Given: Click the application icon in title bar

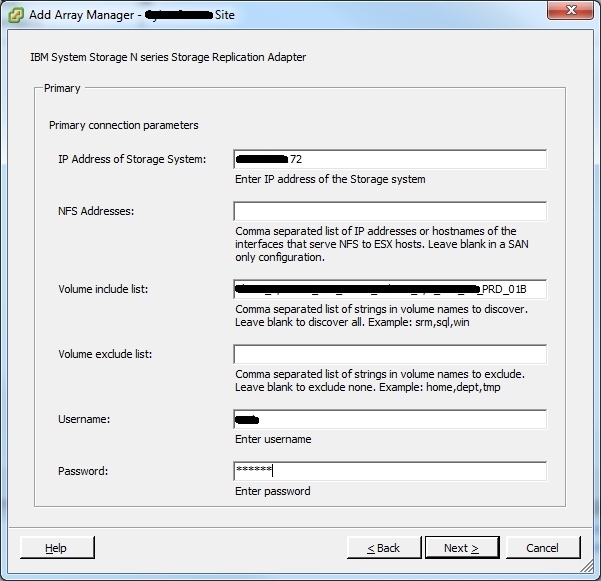Looking at the screenshot, I should 16,15.
